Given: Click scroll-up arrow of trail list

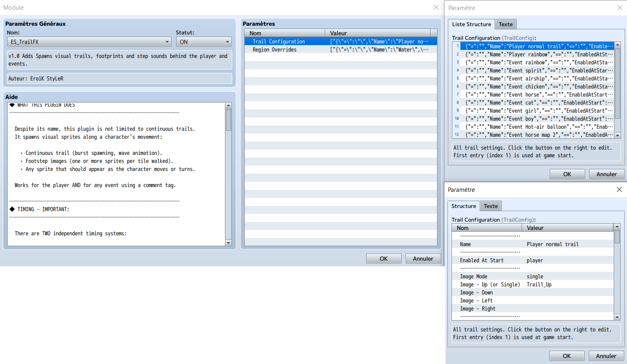Looking at the screenshot, I should (618, 45).
